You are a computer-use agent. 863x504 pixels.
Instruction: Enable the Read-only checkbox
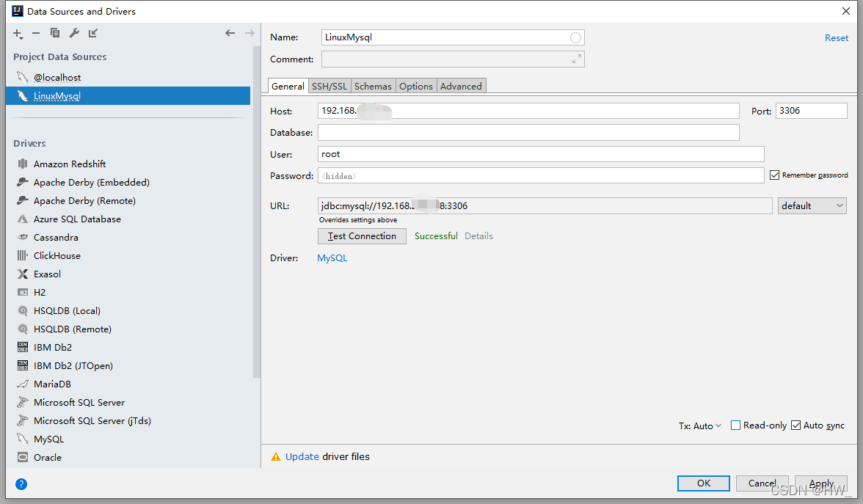coord(735,425)
